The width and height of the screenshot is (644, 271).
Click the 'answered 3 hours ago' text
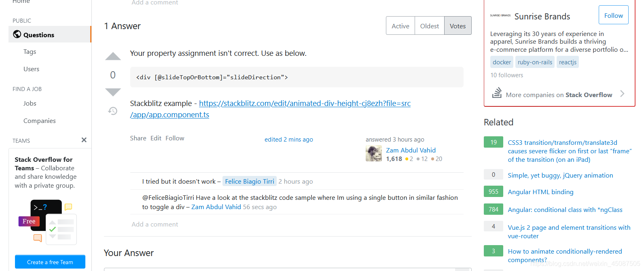395,140
